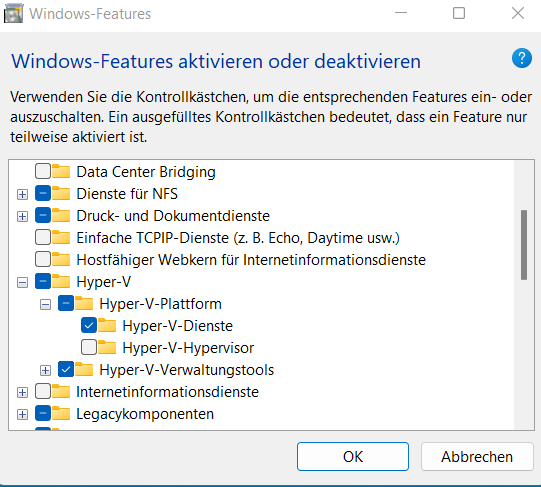Select Hostfähiger Webkern für Internetinformationsdienste text
The width and height of the screenshot is (541, 487).
251,260
